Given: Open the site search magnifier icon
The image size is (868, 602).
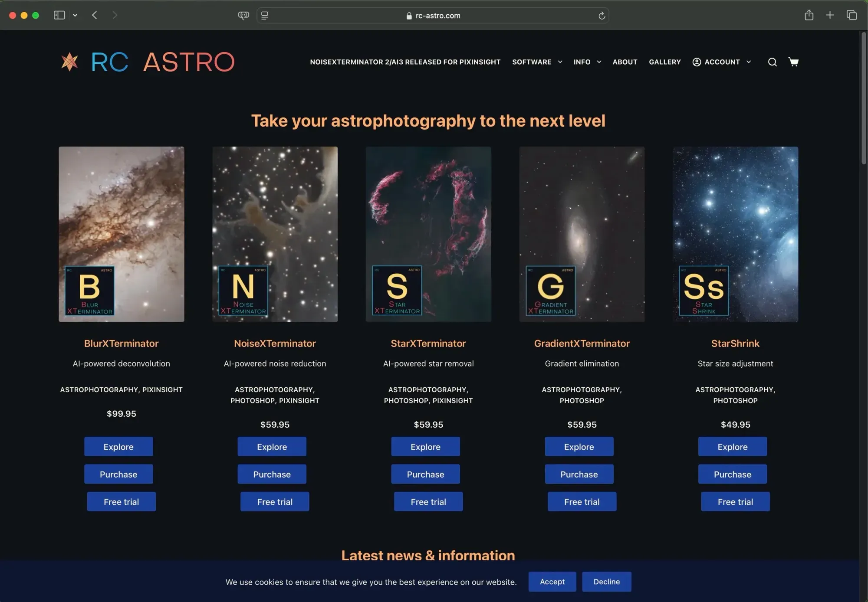Looking at the screenshot, I should (x=772, y=62).
